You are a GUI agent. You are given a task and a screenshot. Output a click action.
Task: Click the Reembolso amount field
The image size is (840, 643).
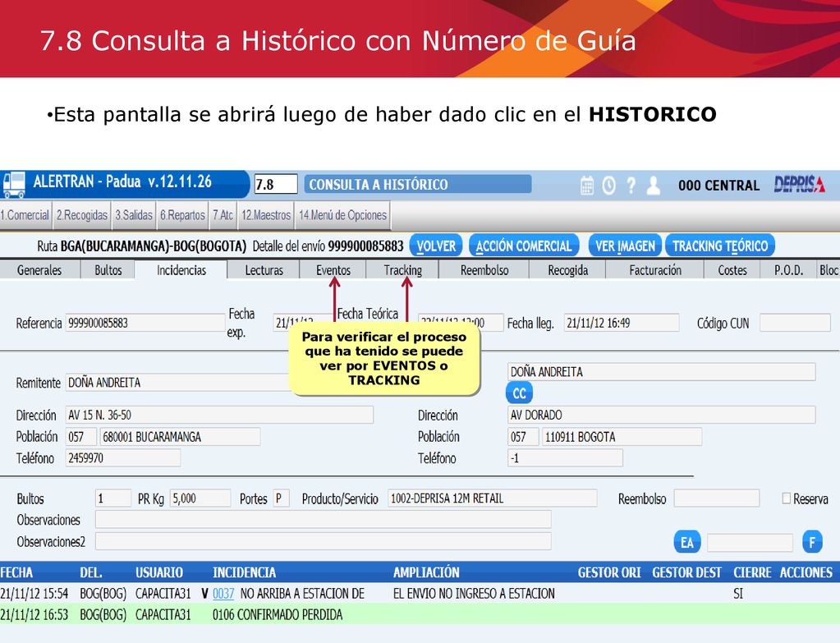pyautogui.click(x=717, y=498)
